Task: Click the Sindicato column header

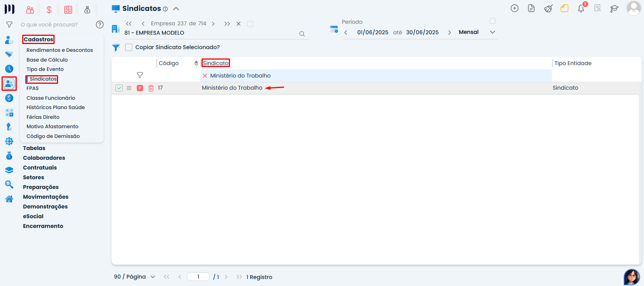Action: click(216, 63)
